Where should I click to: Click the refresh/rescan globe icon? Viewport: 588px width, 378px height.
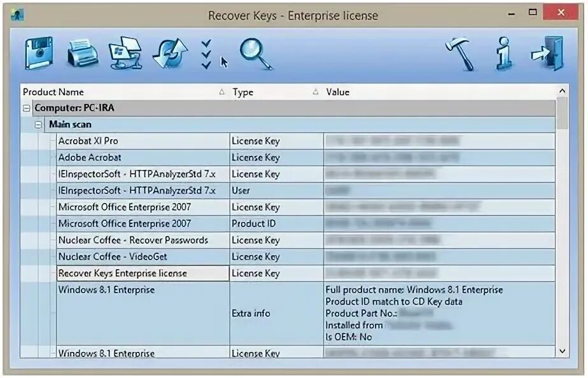(x=171, y=53)
